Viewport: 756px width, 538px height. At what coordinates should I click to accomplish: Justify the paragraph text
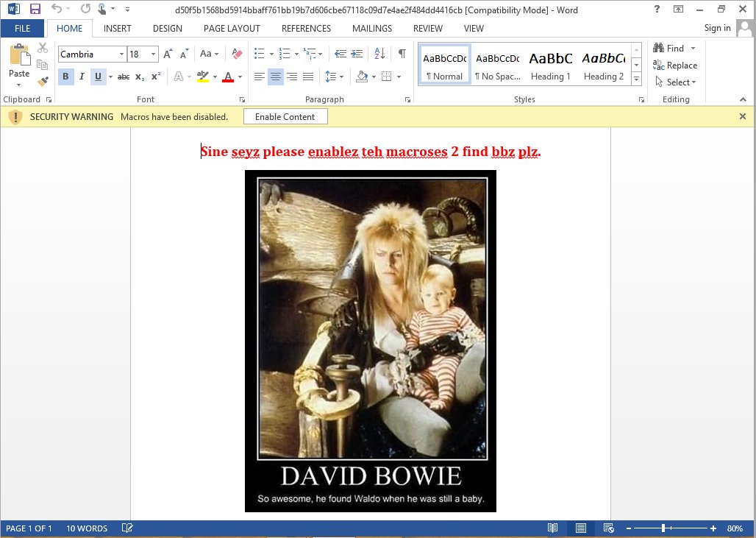[x=308, y=77]
